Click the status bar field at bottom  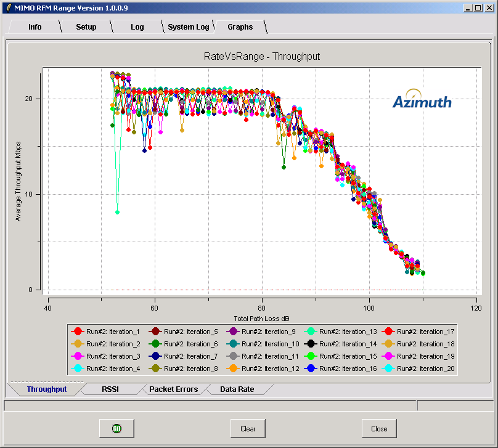click(210, 405)
